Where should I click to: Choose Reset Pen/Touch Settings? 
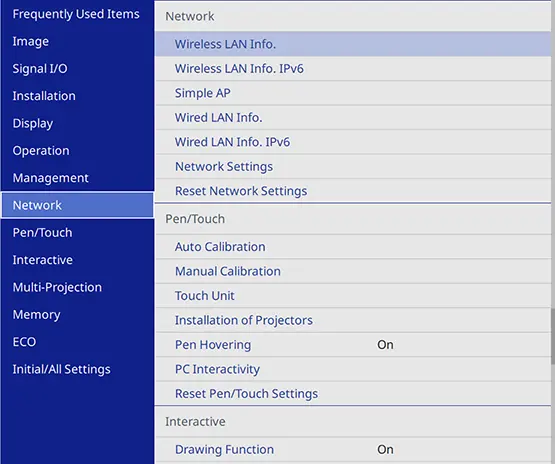click(353, 394)
